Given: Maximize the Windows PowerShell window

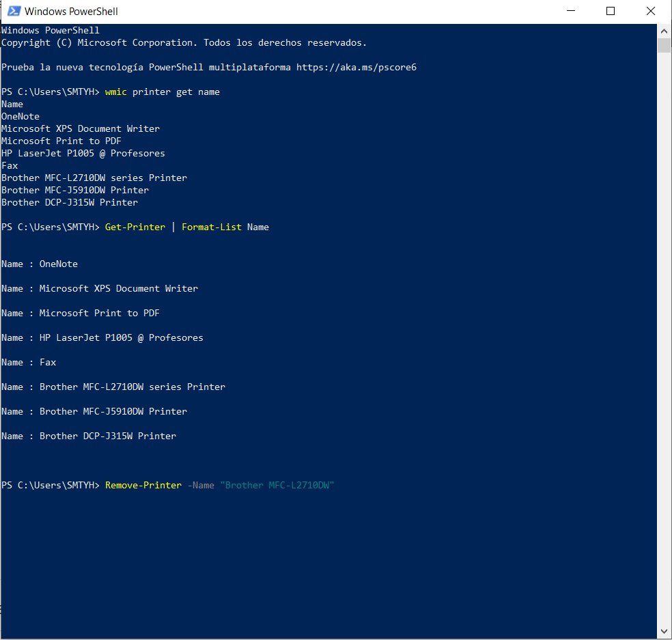Looking at the screenshot, I should [x=611, y=11].
